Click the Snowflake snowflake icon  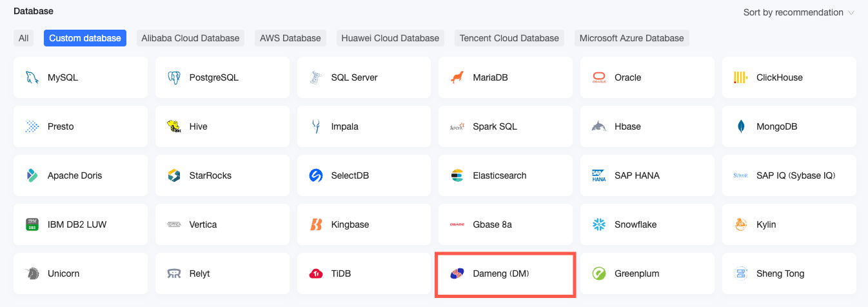click(599, 224)
